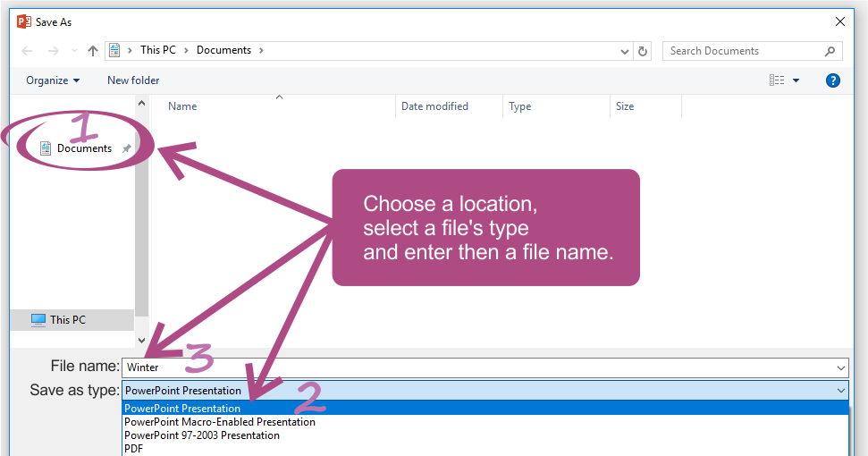Open the Organize menu
The width and height of the screenshot is (868, 456).
click(x=53, y=80)
